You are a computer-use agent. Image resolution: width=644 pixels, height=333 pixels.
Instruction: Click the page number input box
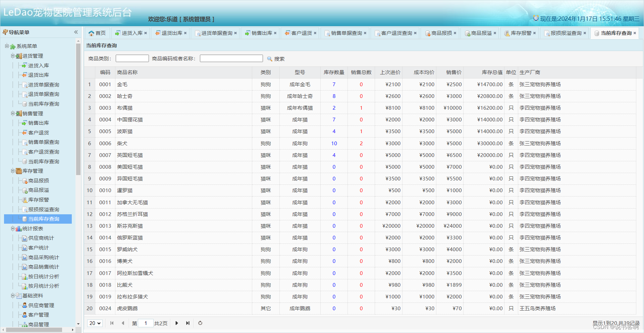click(146, 323)
